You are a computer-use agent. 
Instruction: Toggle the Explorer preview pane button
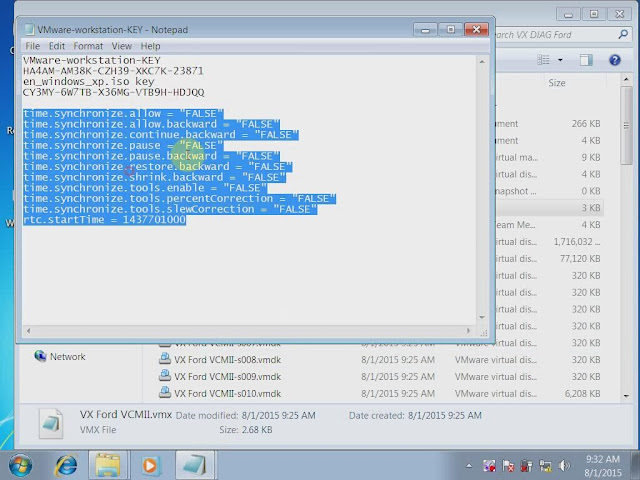586,60
